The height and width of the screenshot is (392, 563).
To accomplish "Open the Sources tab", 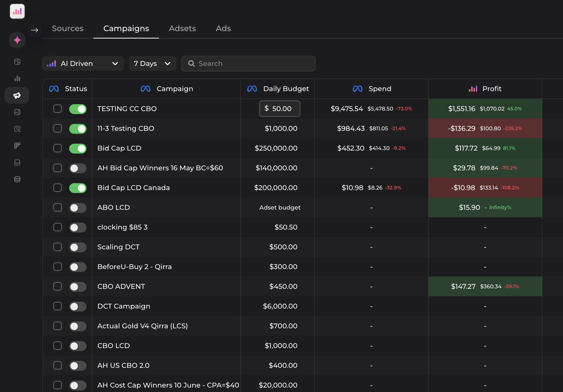I will 67,28.
